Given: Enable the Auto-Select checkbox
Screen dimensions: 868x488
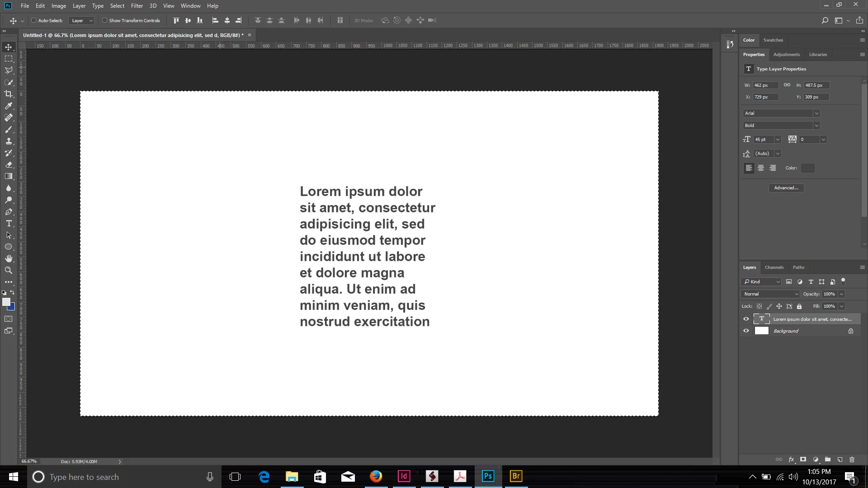Looking at the screenshot, I should click(x=34, y=20).
